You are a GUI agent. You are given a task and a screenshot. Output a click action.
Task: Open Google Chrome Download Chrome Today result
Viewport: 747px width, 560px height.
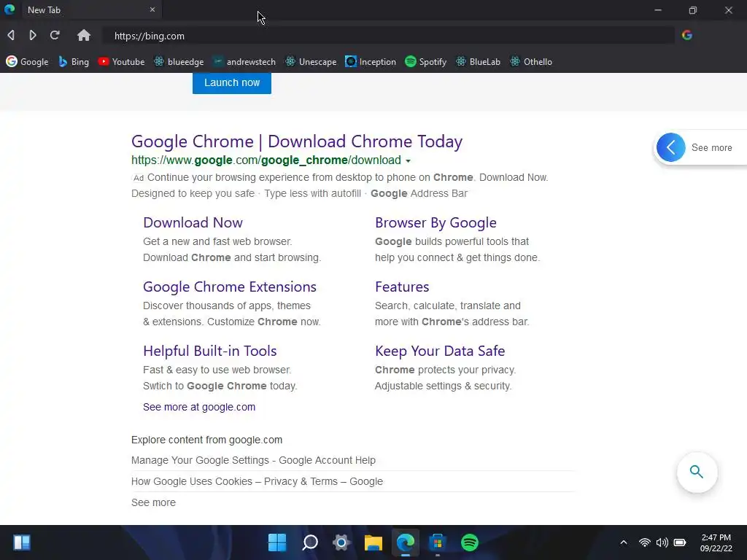click(297, 141)
